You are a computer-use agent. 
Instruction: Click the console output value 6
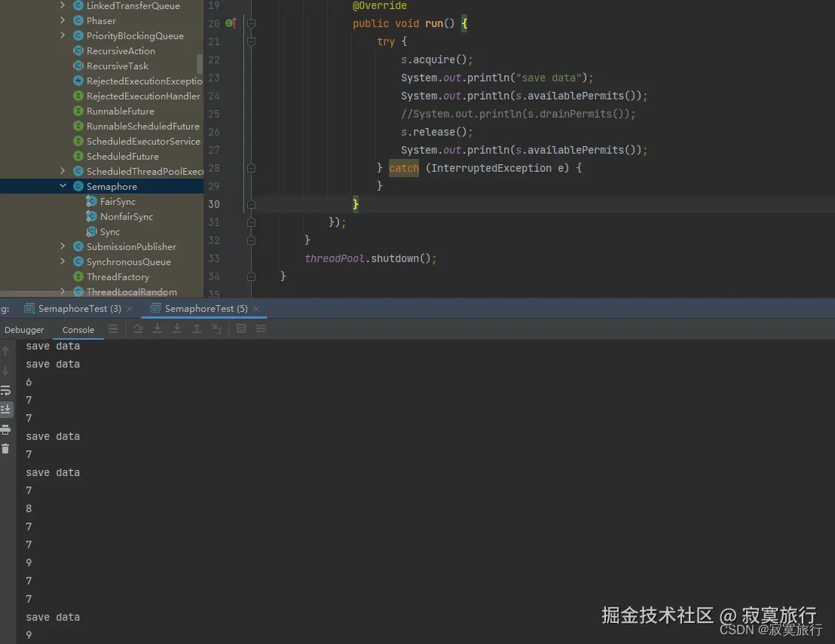[29, 382]
